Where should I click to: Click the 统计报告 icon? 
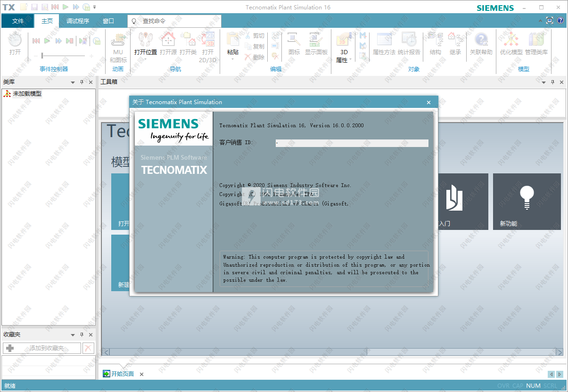[409, 40]
